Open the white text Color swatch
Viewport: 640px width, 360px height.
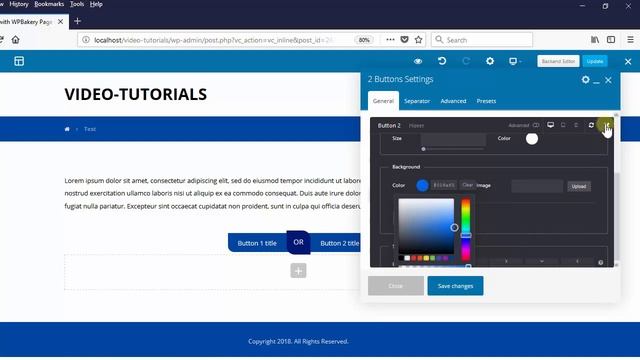coord(531,139)
